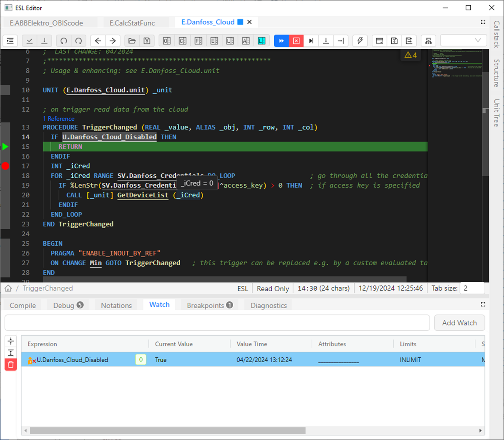Click the run to cursor icon
Image resolution: width=504 pixels, height=440 pixels.
(x=341, y=41)
